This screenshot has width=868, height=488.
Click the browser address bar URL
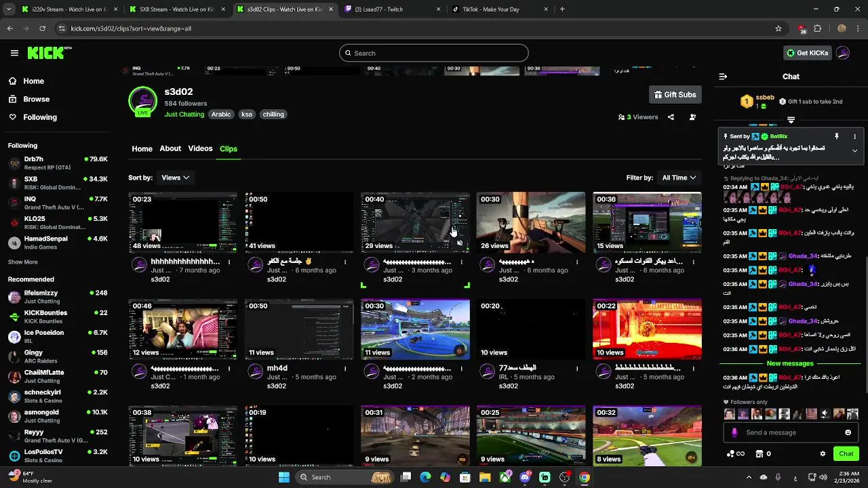pyautogui.click(x=131, y=28)
